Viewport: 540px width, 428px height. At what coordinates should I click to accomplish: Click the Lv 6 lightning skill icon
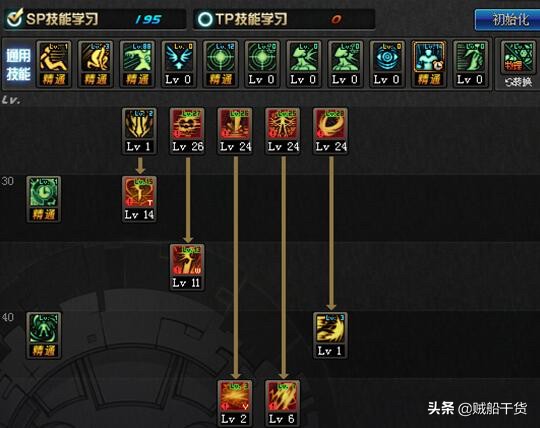click(x=283, y=403)
